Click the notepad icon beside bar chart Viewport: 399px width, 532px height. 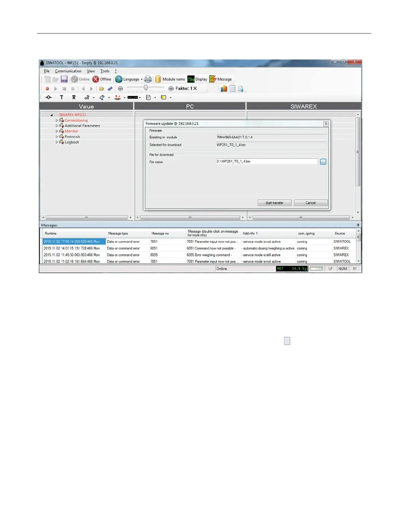[232, 88]
